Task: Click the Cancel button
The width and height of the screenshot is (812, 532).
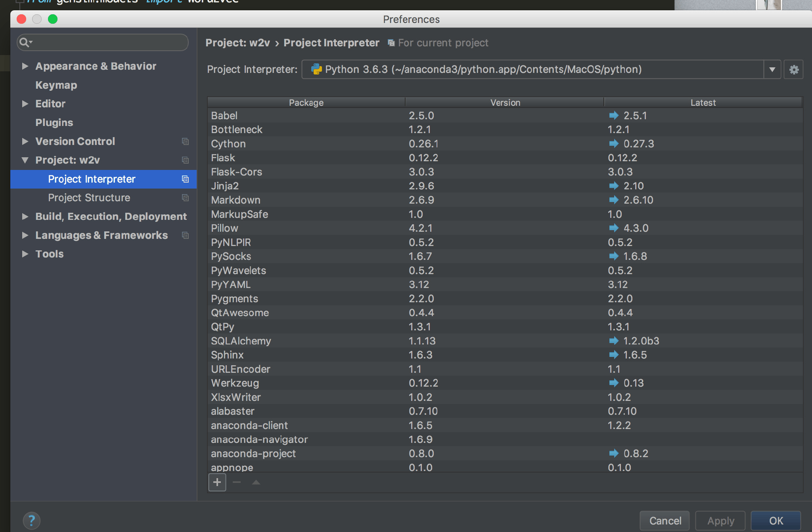Action: tap(665, 521)
